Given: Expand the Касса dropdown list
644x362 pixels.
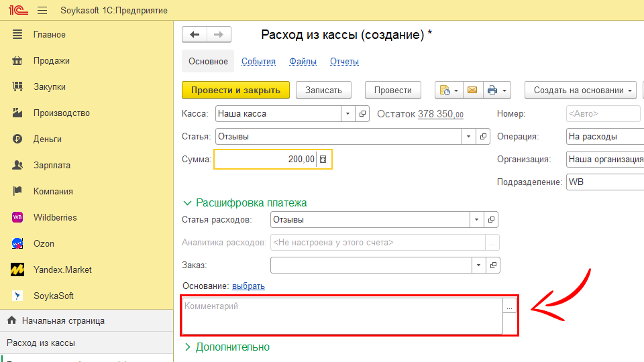Looking at the screenshot, I should click(x=347, y=114).
